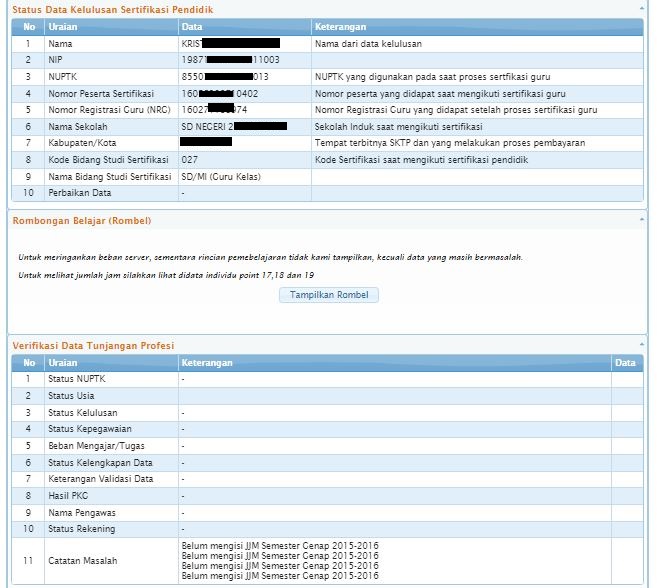This screenshot has width=657, height=588.
Task: Select the 'Status Usia' row label
Action: pyautogui.click(x=71, y=396)
